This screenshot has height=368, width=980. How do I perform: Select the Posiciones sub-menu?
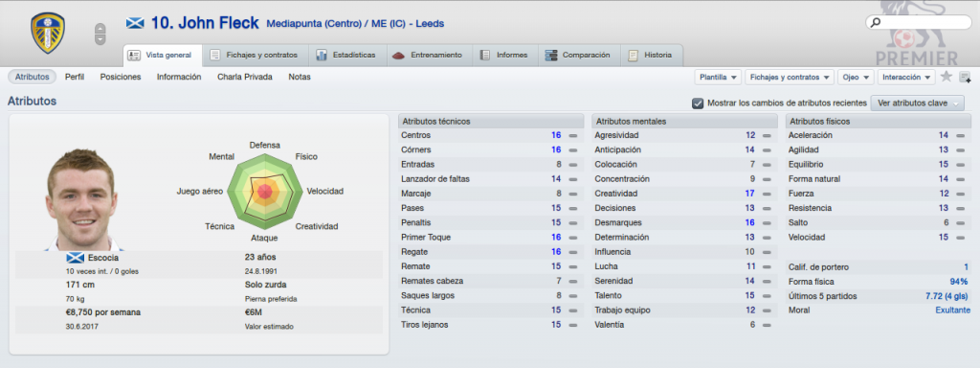(121, 77)
